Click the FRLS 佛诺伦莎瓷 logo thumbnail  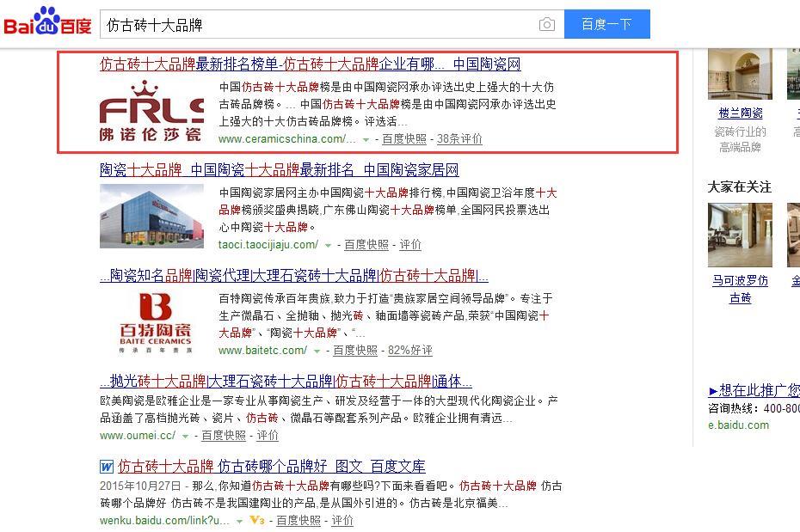coord(151,110)
